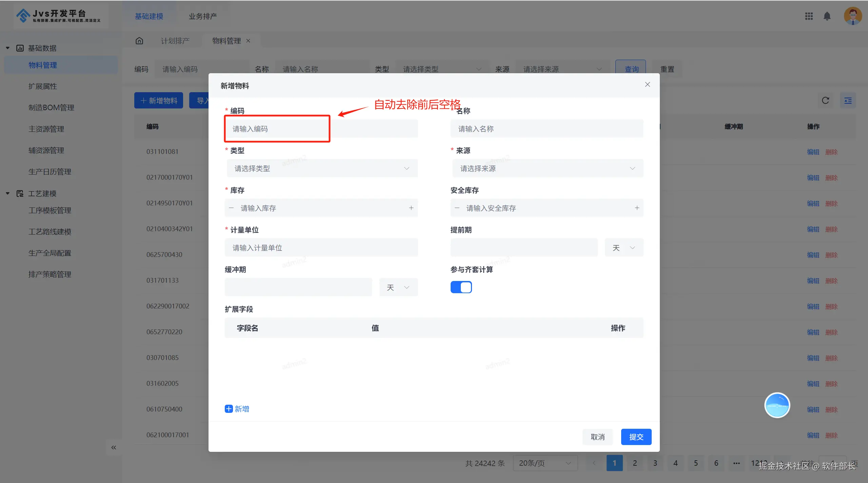Open the 缓冲期 unit 天 dropdown
The width and height of the screenshot is (868, 483).
[x=398, y=287]
